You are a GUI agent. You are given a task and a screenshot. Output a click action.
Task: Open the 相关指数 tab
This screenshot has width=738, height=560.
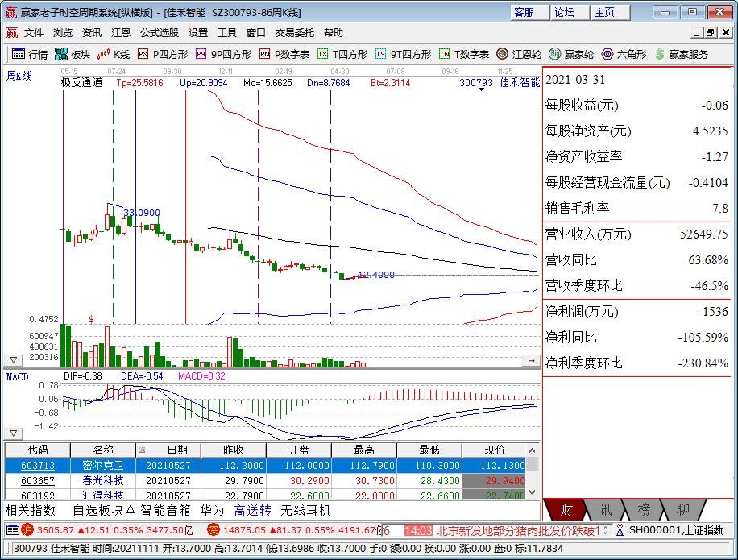[31, 510]
